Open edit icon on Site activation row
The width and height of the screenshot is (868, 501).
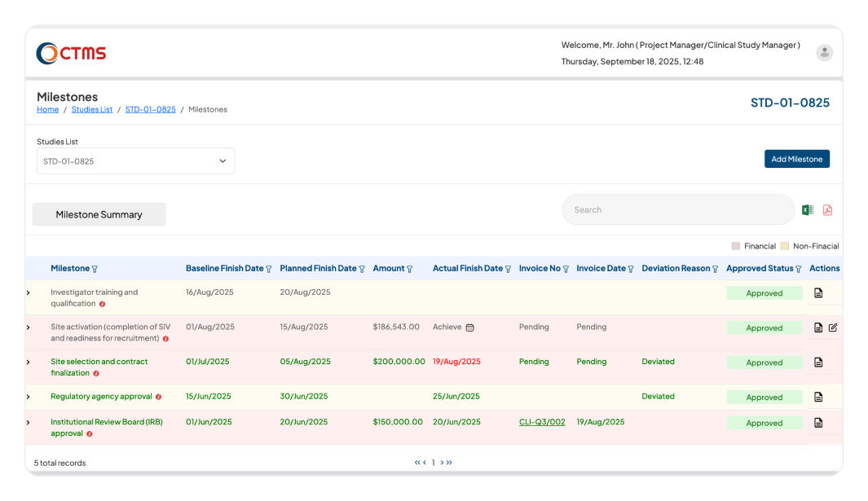[x=833, y=327]
